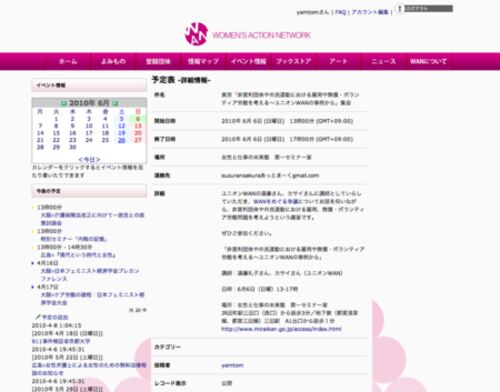Viewport: 500px width, 392px height.
Task: Open the 情報マップ navigation tab
Action: 203,61
